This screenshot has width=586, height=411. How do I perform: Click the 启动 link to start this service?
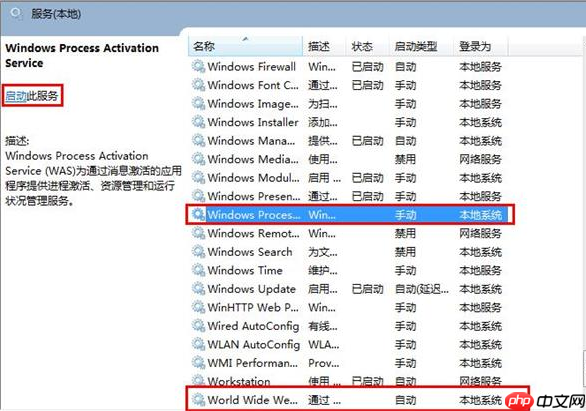click(x=16, y=96)
